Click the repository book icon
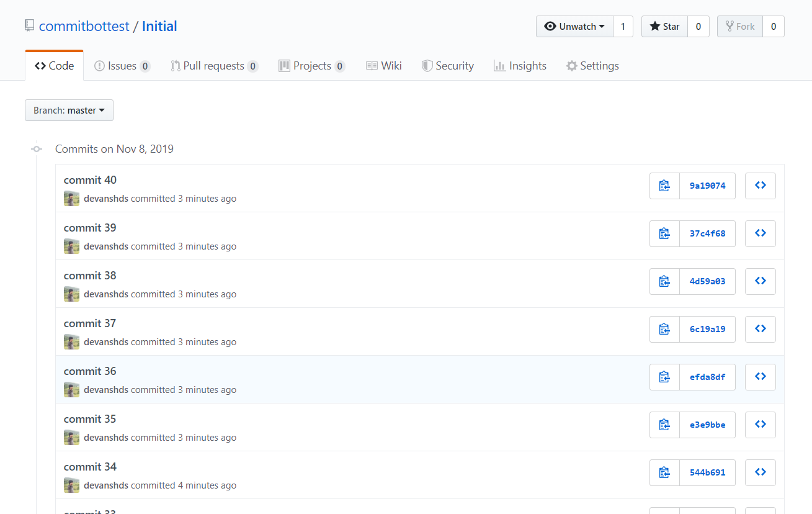The image size is (812, 514). point(29,26)
